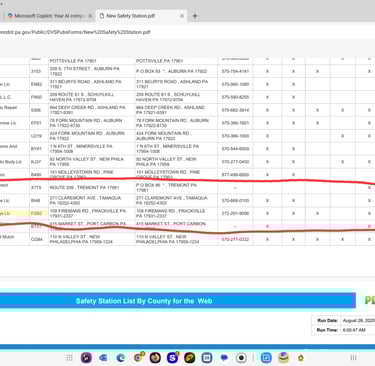Image resolution: width=375 pixels, height=366 pixels.
Task: Open the Chrome icon with notification badge
Action: click(138, 357)
